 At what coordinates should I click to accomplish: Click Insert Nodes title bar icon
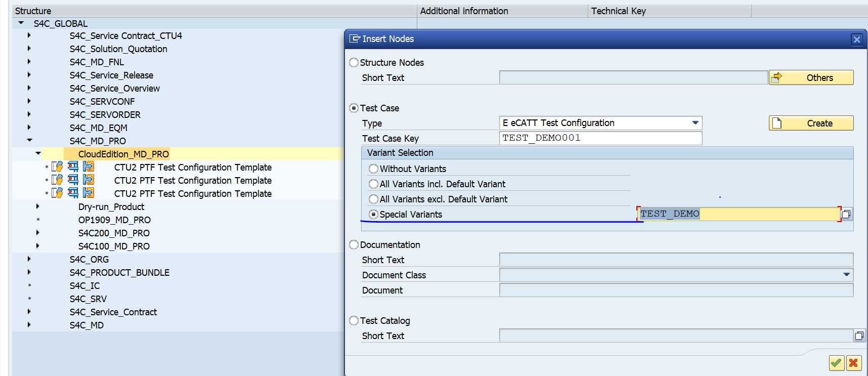coord(355,38)
